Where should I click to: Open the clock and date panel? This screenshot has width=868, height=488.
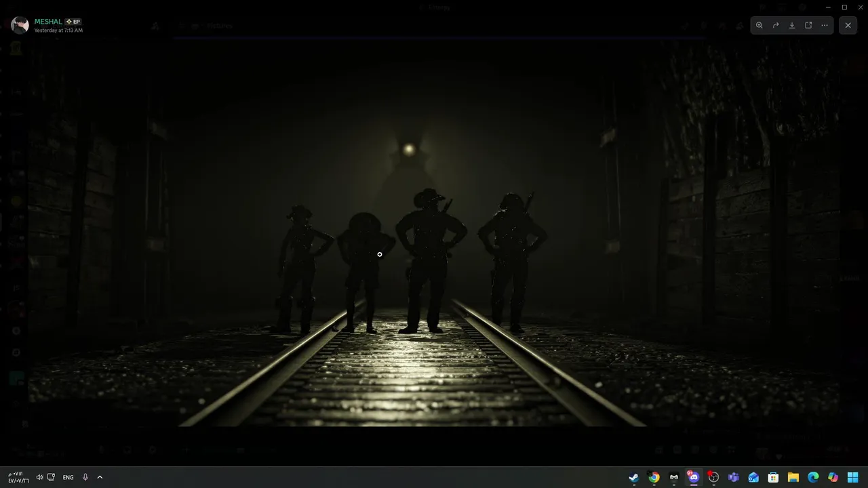(x=18, y=477)
